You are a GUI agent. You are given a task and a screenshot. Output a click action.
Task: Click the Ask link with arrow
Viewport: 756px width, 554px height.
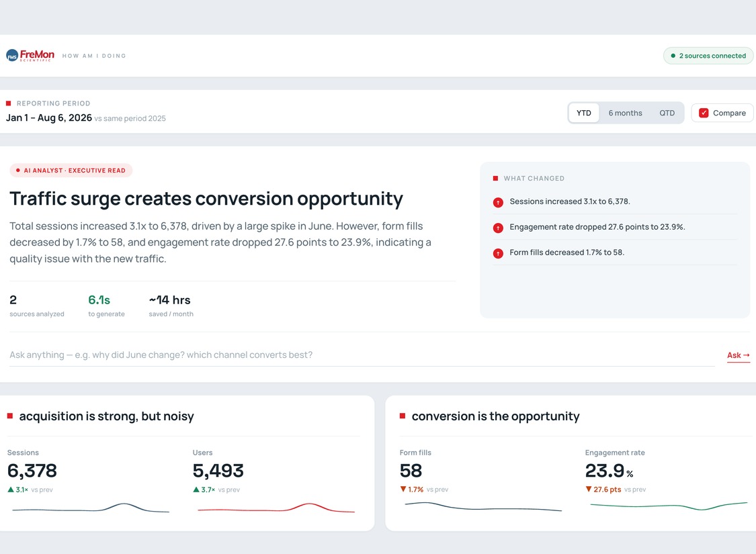pos(738,355)
